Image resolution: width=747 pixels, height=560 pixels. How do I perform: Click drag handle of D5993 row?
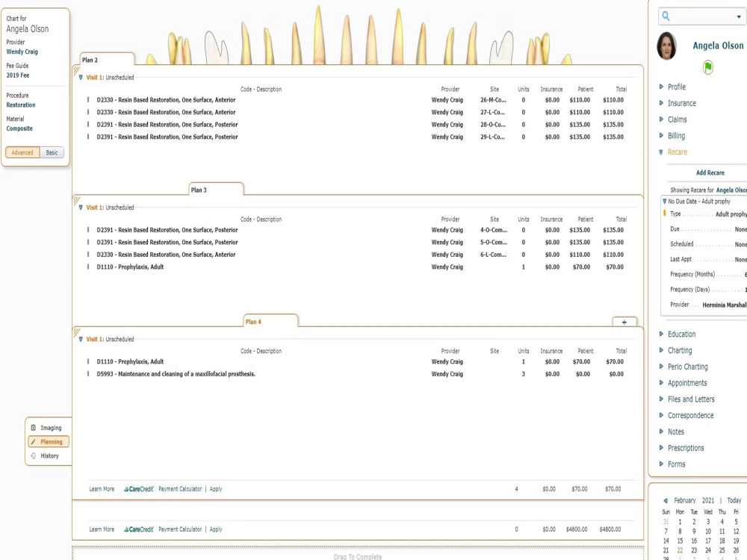(88, 374)
